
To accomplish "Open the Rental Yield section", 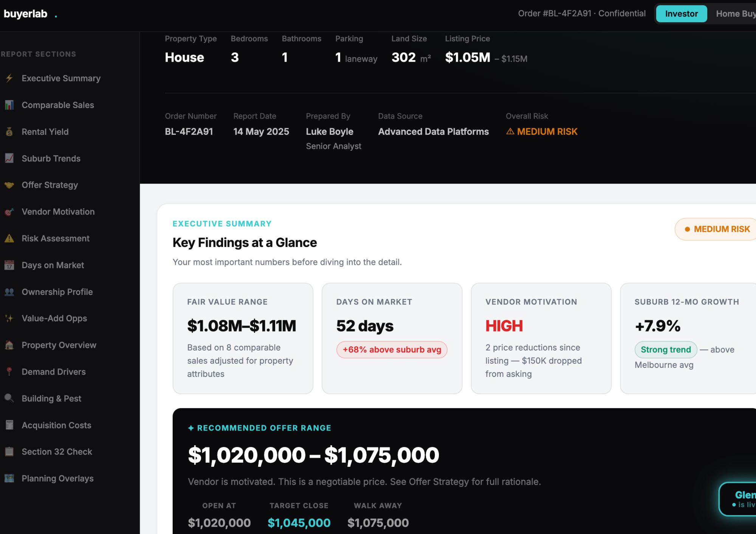I will coord(45,132).
